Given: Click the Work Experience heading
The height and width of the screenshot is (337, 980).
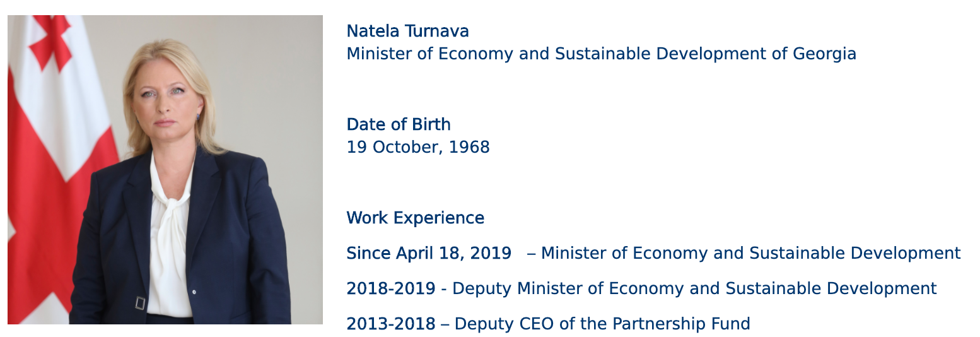Looking at the screenshot, I should pyautogui.click(x=416, y=218).
